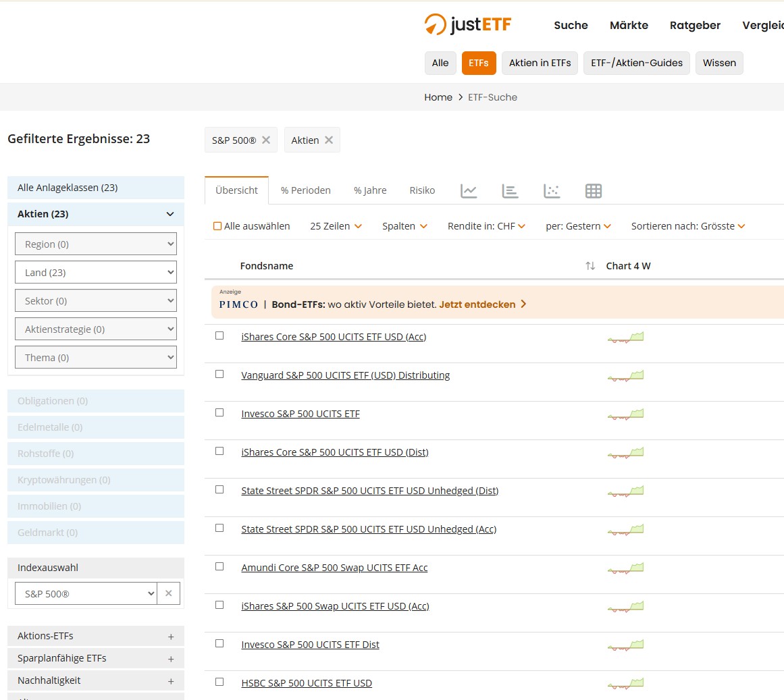The image size is (784, 700).
Task: Open the 25 Zeilen rows dropdown
Action: [x=336, y=226]
